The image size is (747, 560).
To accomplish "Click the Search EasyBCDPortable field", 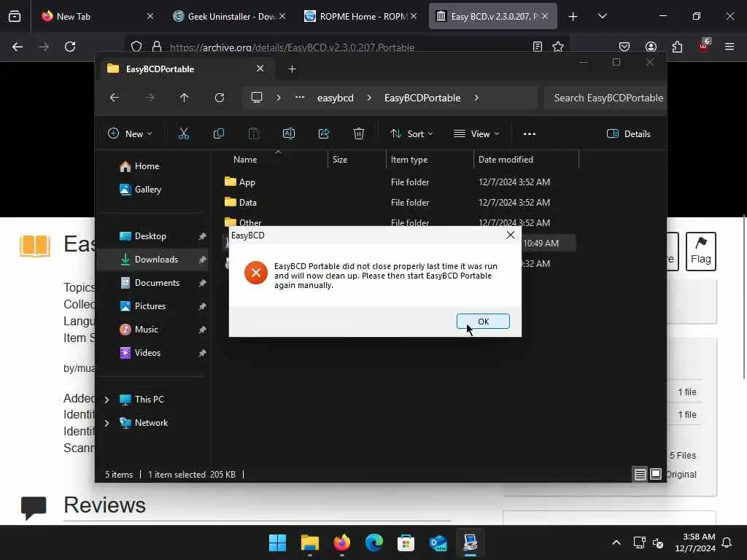I will pos(605,98).
